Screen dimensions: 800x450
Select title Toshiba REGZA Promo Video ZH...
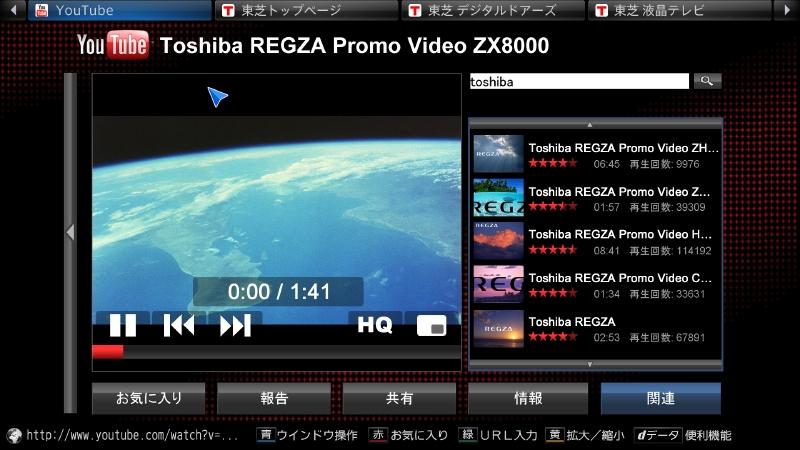click(x=623, y=148)
